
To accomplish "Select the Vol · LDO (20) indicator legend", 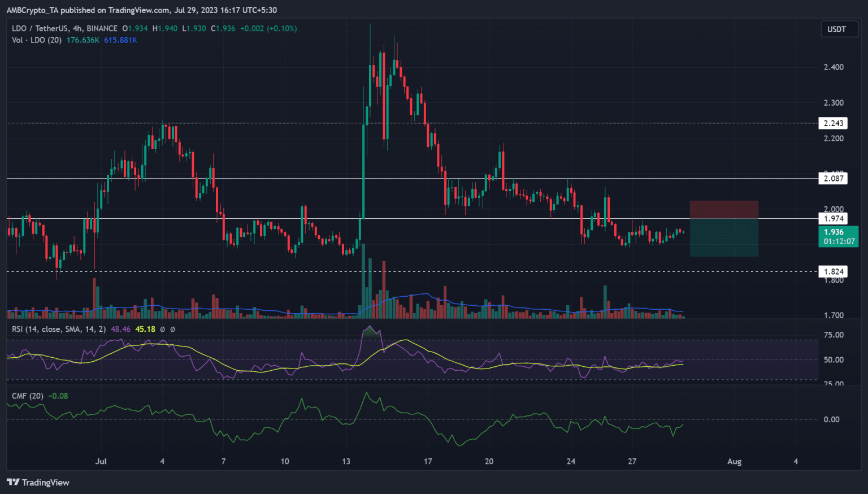I will click(x=37, y=40).
